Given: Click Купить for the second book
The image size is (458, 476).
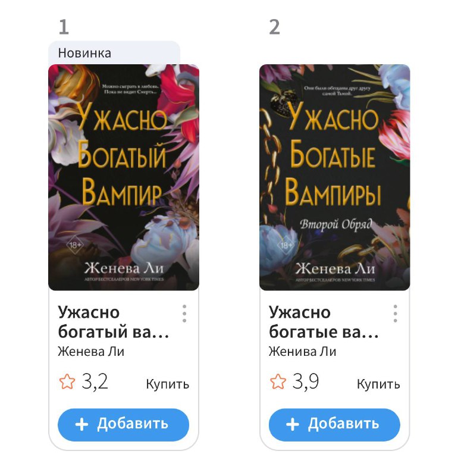Looking at the screenshot, I should tap(378, 384).
